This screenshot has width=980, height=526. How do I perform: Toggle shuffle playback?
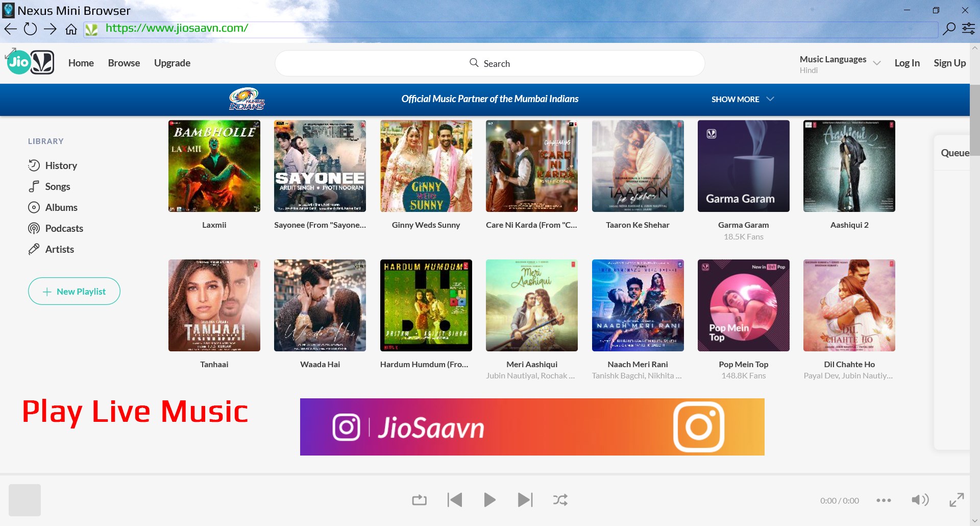pyautogui.click(x=560, y=500)
